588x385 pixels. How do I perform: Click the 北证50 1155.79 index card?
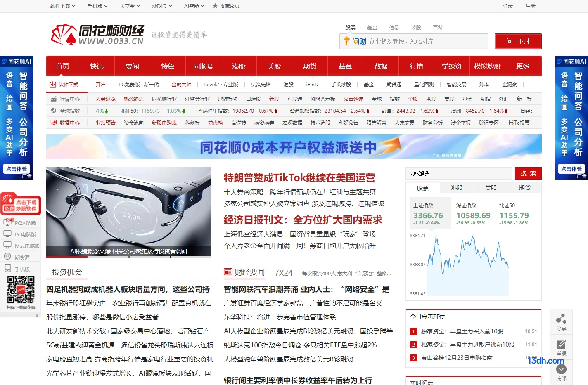(516, 213)
